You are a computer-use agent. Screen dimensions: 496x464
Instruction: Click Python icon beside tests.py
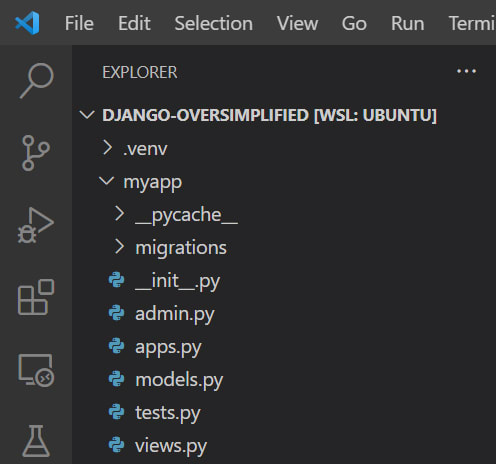tap(116, 412)
